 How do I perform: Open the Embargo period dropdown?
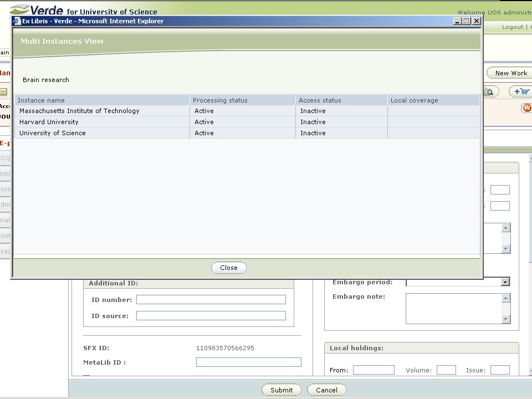pos(505,282)
